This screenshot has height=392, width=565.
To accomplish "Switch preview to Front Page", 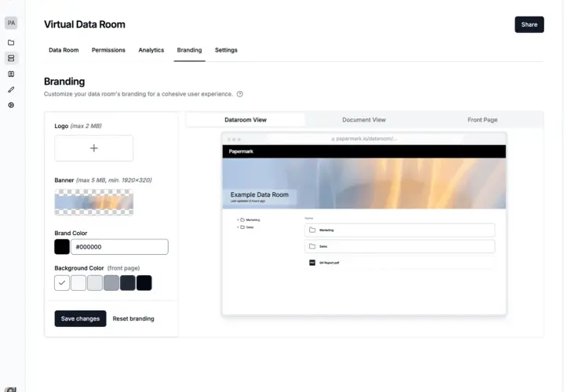I will (x=483, y=120).
